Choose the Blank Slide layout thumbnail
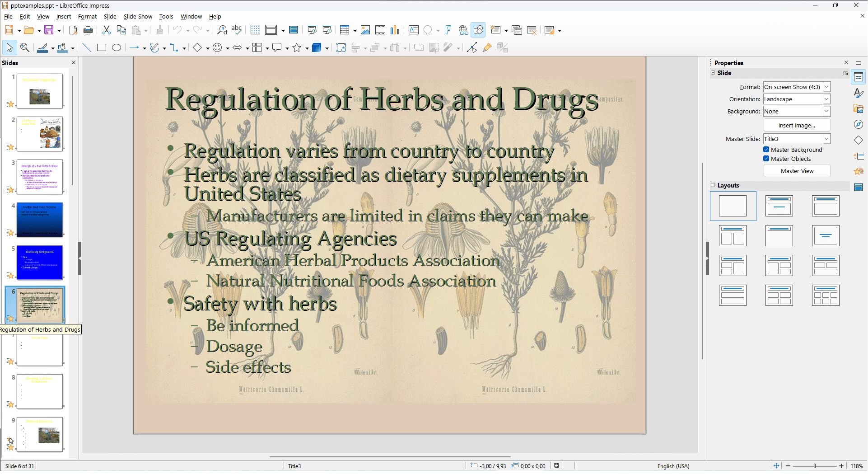This screenshot has height=474, width=868. coord(733,206)
